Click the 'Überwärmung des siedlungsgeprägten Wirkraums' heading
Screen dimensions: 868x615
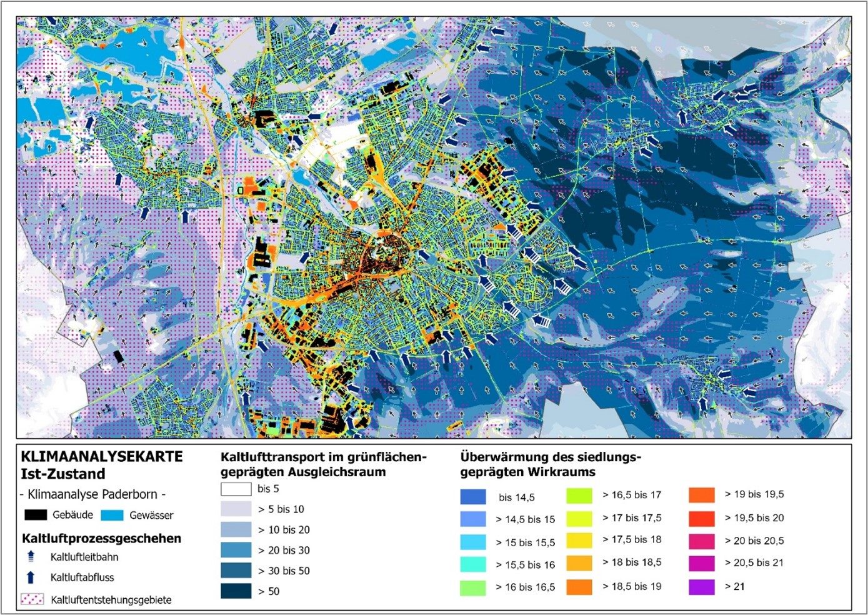tap(551, 464)
